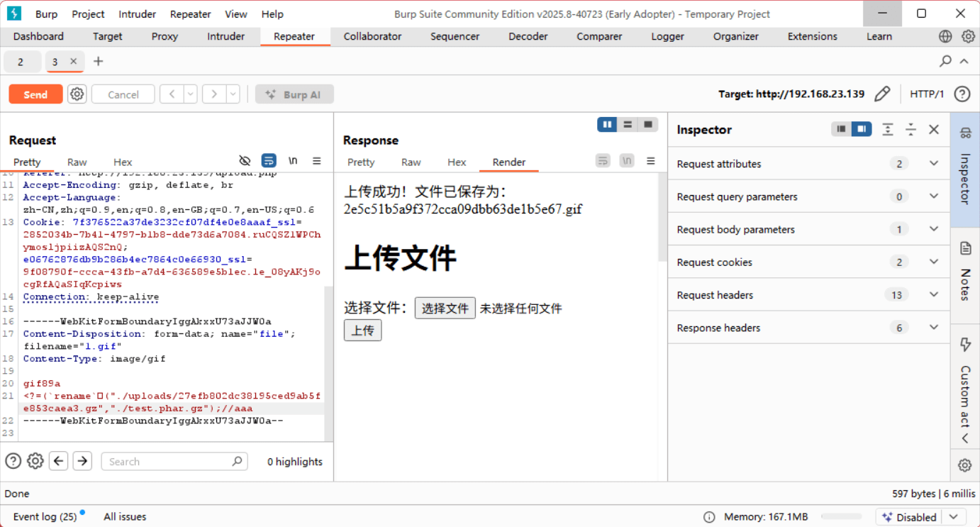Go back in request history
Image resolution: width=980 pixels, height=527 pixels.
click(172, 94)
